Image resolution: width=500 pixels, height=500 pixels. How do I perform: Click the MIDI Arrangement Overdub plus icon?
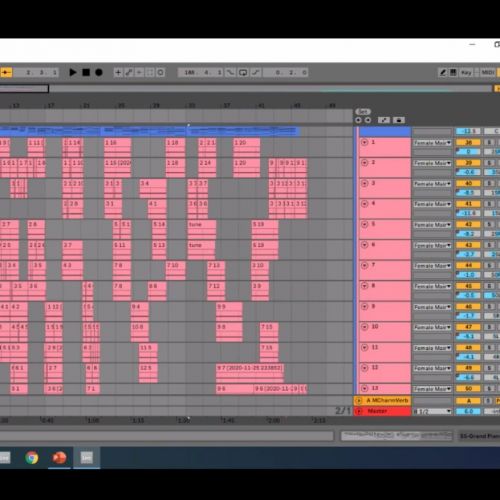pyautogui.click(x=118, y=72)
